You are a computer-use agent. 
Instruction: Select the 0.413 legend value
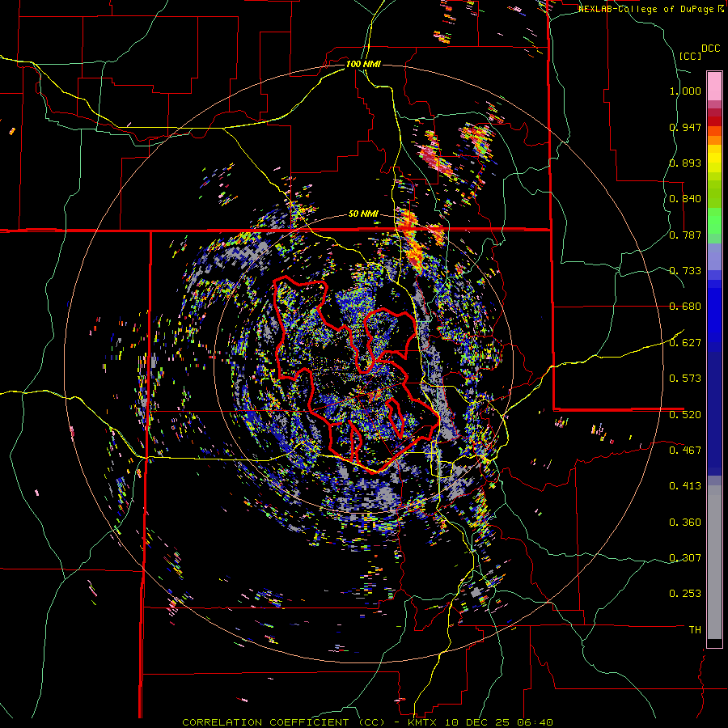[x=685, y=486]
